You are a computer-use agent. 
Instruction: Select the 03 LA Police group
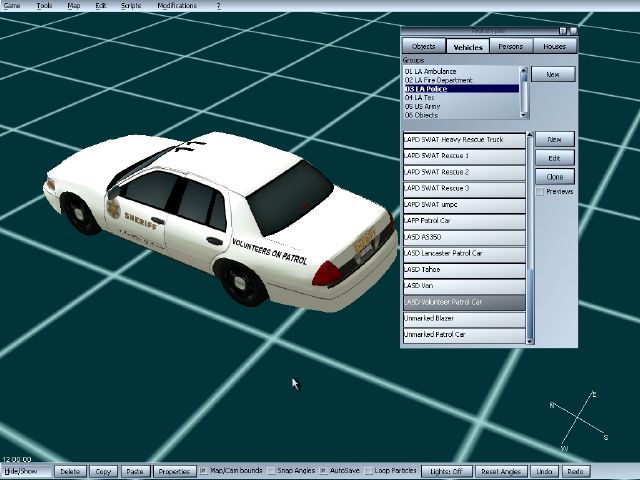(461, 89)
